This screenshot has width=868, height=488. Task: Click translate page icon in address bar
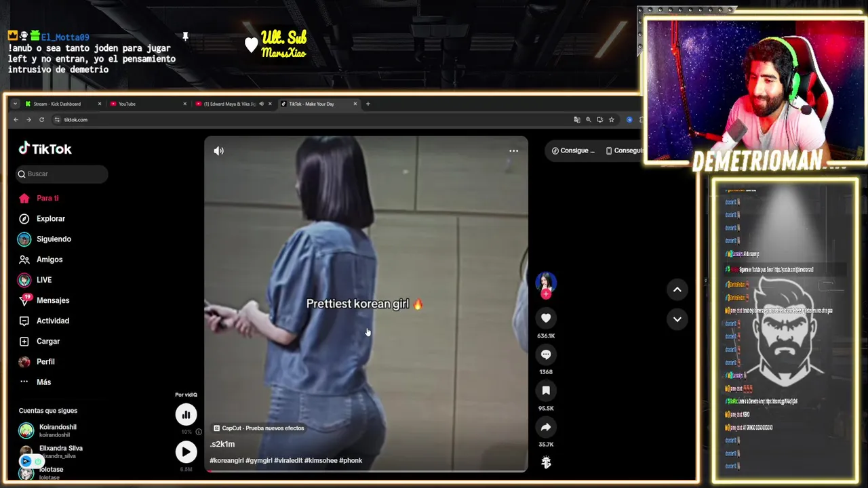pyautogui.click(x=577, y=120)
